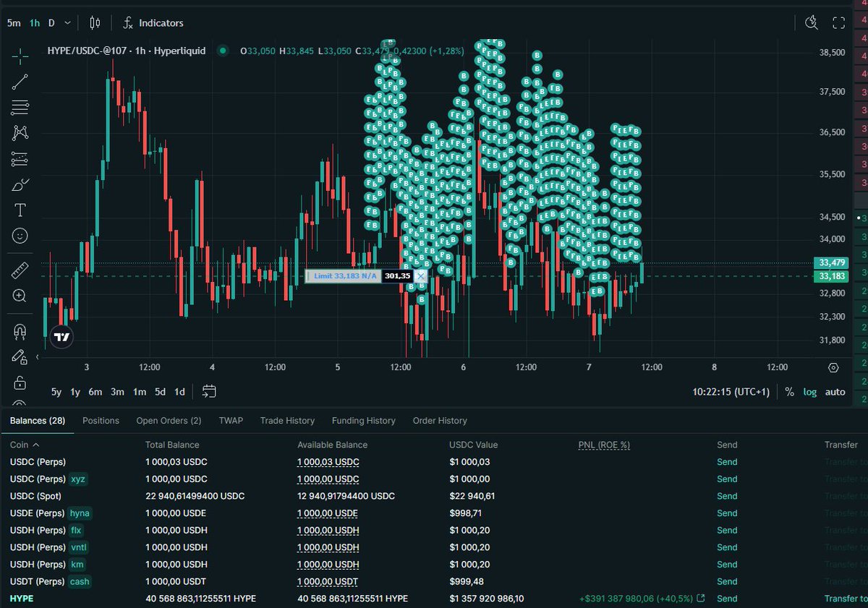The width and height of the screenshot is (868, 608).
Task: Cancel the limit order line with X
Action: click(x=421, y=276)
